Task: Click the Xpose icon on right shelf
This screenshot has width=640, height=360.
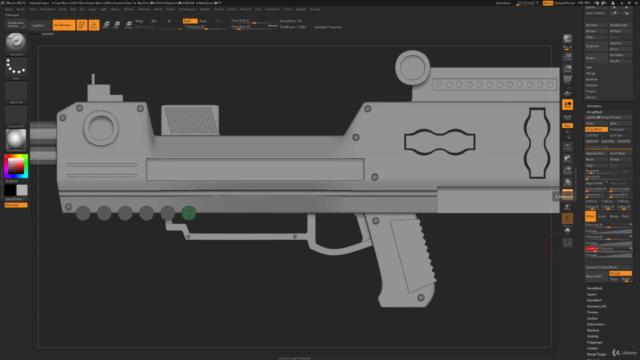Action: [x=567, y=242]
